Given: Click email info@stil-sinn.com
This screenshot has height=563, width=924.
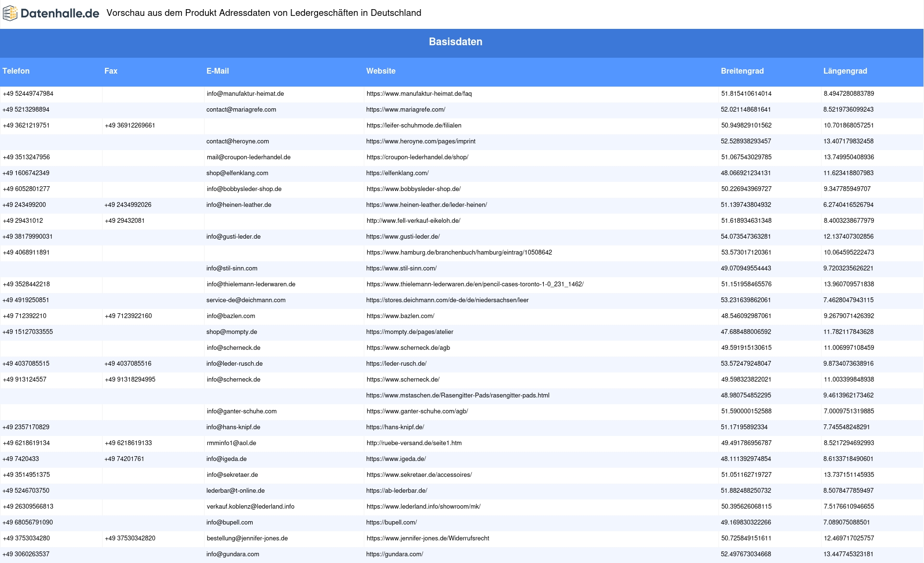Looking at the screenshot, I should point(232,269).
